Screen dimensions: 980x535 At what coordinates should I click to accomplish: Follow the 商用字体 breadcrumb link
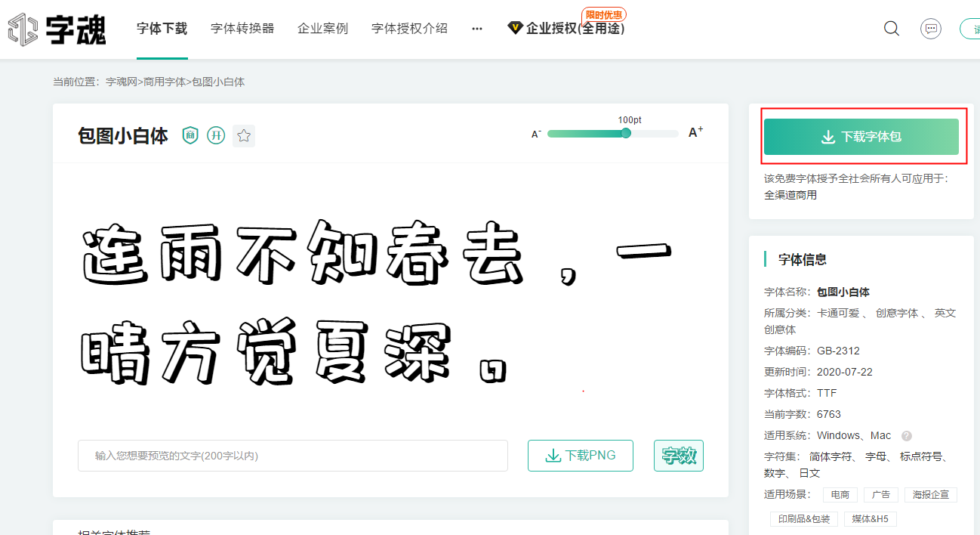(x=165, y=82)
